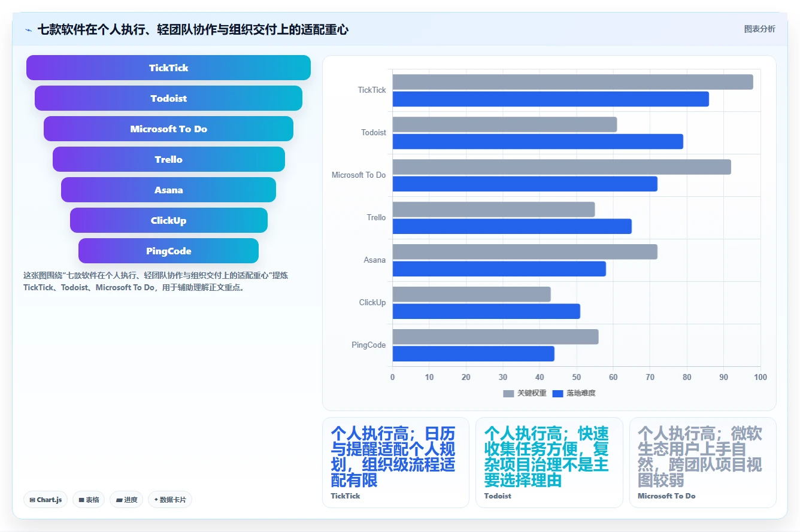Toggle the 落地难度 legend entry
This screenshot has width=800, height=532.
[574, 393]
